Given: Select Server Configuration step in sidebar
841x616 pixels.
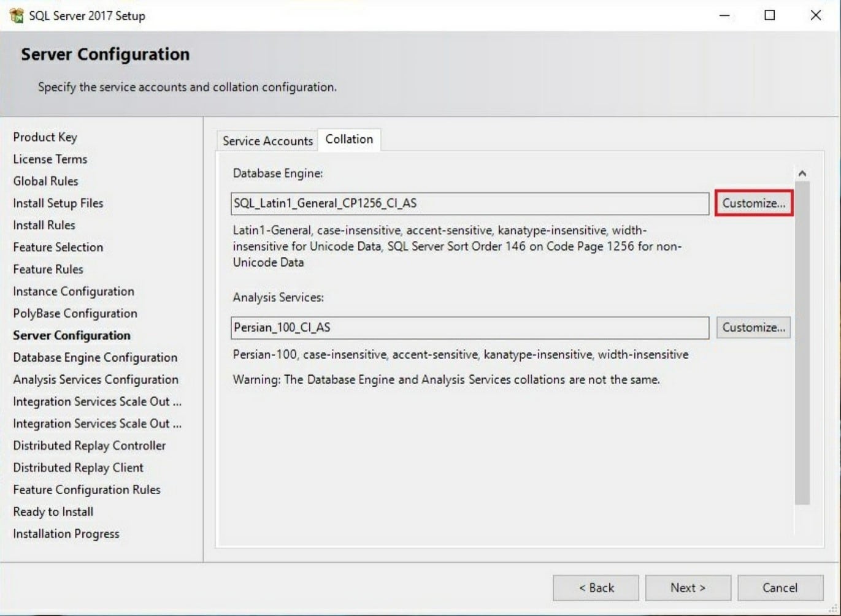Looking at the screenshot, I should [72, 336].
